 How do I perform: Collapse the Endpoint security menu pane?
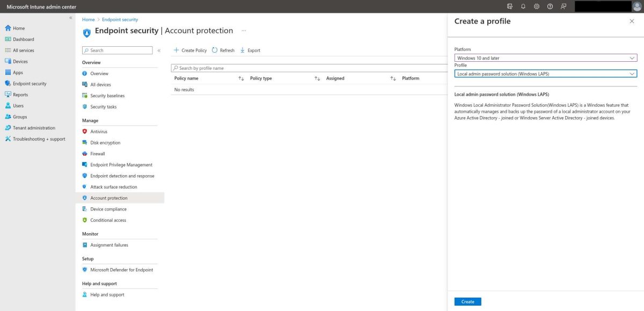(x=159, y=50)
